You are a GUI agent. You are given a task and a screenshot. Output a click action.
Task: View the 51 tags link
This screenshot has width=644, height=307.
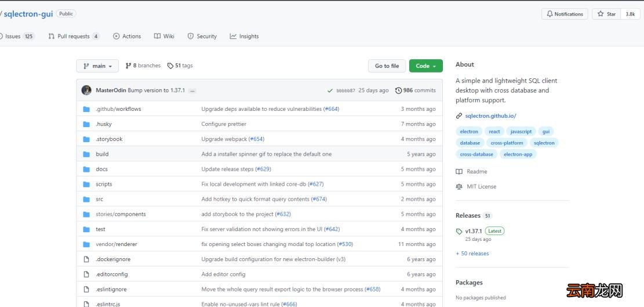pyautogui.click(x=180, y=66)
